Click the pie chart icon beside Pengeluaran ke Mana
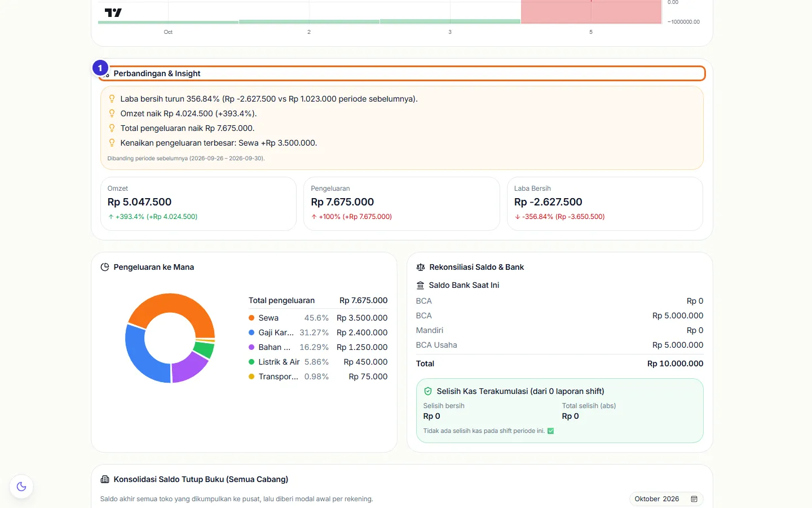812x508 pixels. point(105,267)
